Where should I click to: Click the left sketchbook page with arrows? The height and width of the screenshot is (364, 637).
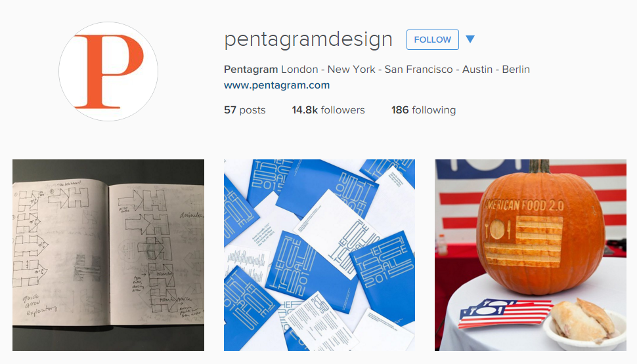tap(61, 253)
